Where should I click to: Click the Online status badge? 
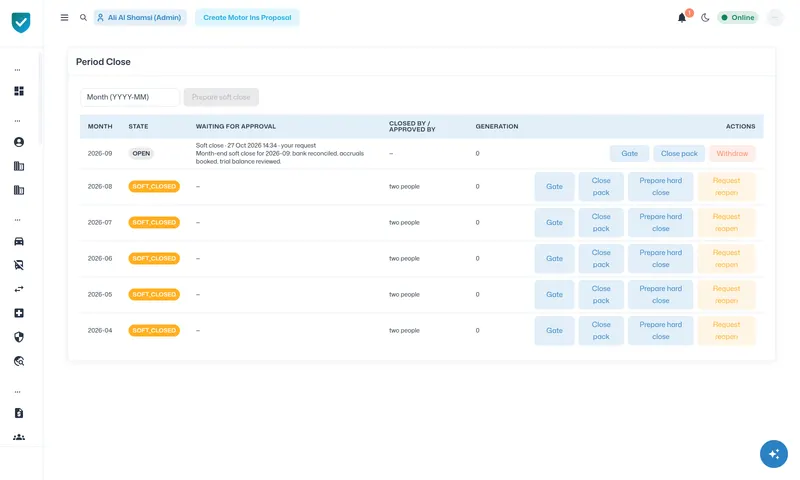tap(738, 17)
